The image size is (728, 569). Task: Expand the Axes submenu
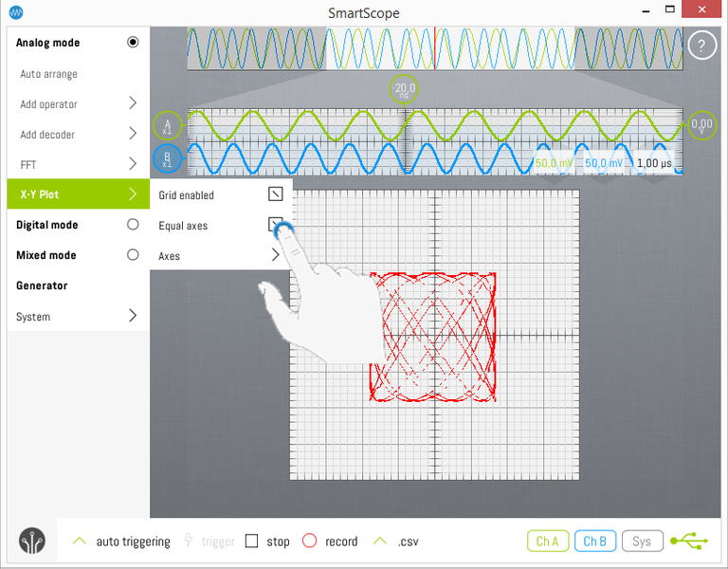[276, 255]
